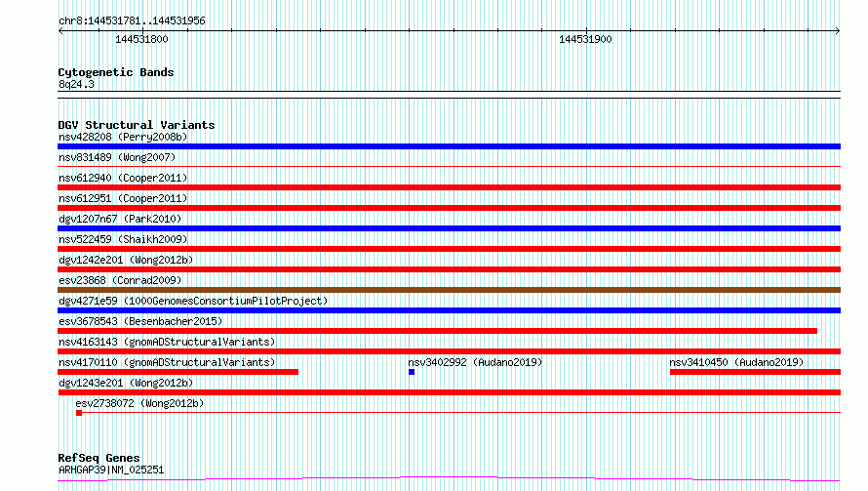Click the RefSeq Genes track heading

tap(99, 459)
